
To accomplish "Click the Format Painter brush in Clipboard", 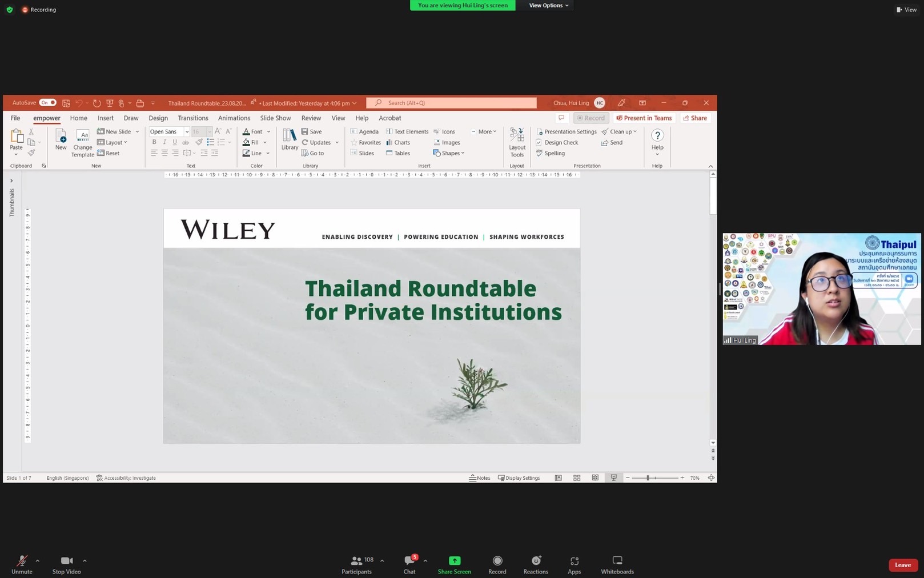I will point(31,152).
